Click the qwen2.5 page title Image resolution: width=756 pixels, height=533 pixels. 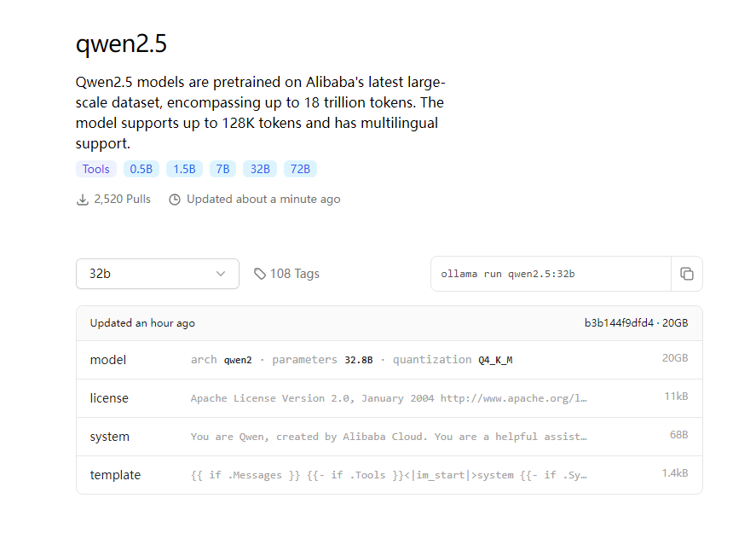tap(127, 44)
